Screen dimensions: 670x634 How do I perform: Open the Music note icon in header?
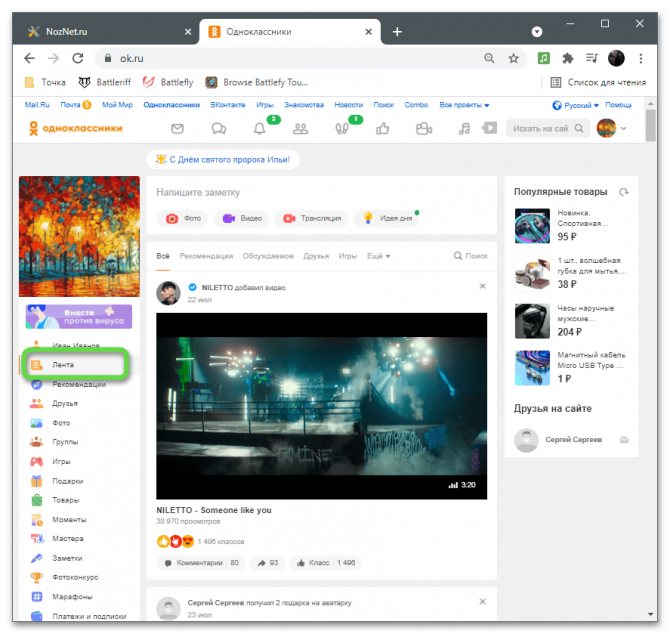[x=464, y=129]
